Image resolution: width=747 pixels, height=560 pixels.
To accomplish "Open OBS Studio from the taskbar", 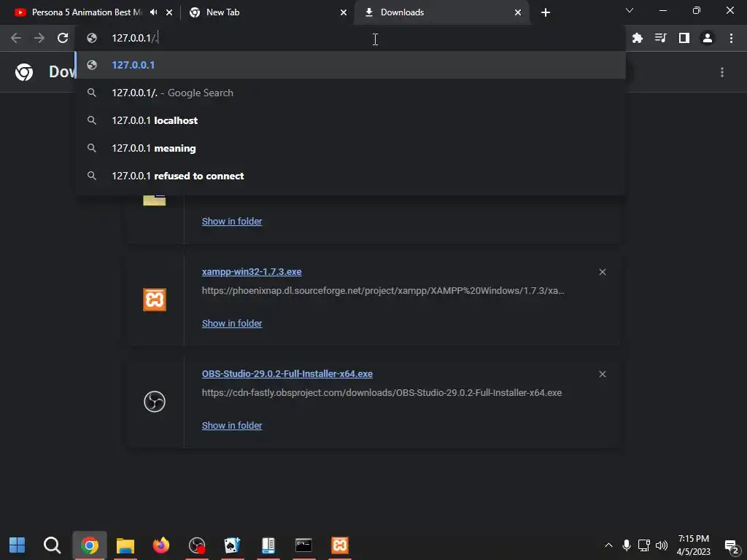I will pos(197,545).
